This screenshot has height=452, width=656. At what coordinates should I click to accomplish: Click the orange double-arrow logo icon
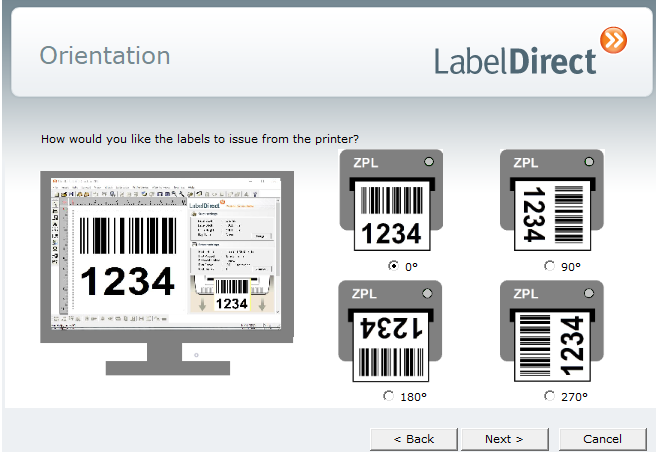(613, 40)
